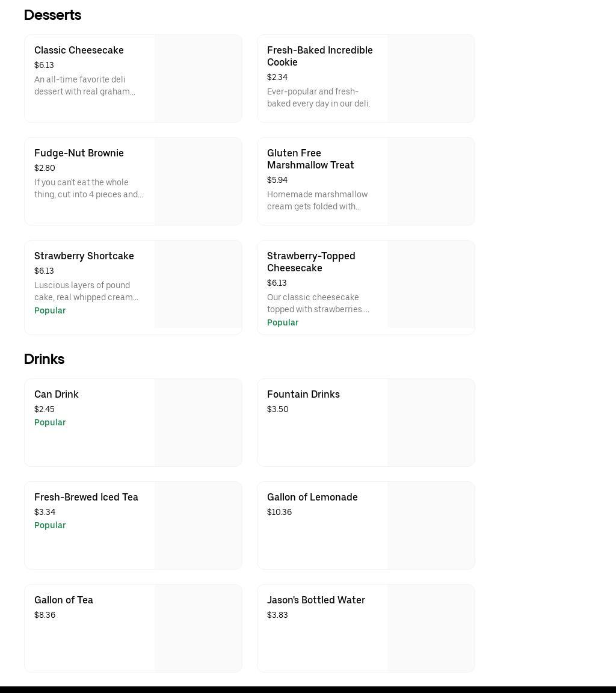Open the Gallon of Tea item
Screen dimensions: 616x693
(x=64, y=600)
